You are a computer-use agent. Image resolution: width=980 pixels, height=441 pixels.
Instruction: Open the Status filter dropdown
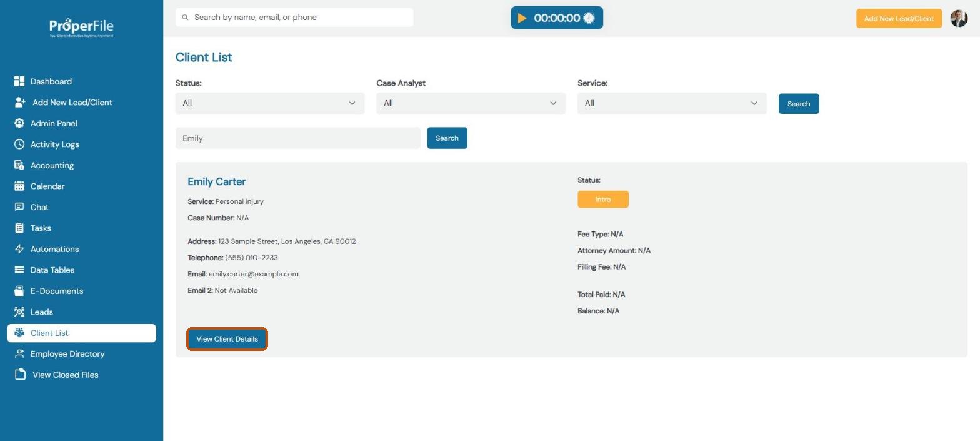270,103
